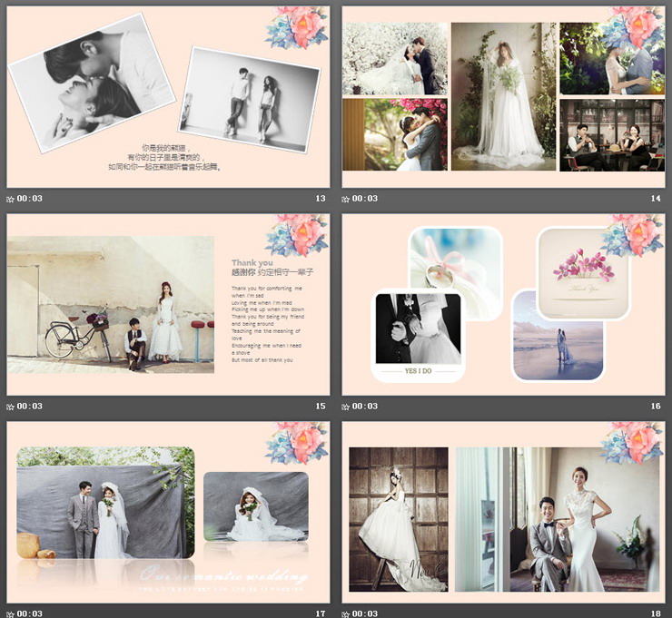672x618 pixels.
Task: Click the transition star icon under slide 18
Action: 346,613
